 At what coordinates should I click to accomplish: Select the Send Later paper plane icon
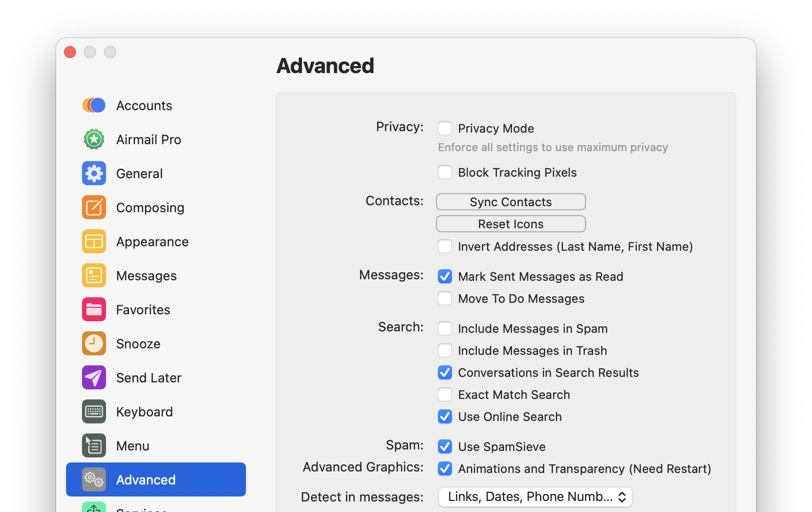94,377
